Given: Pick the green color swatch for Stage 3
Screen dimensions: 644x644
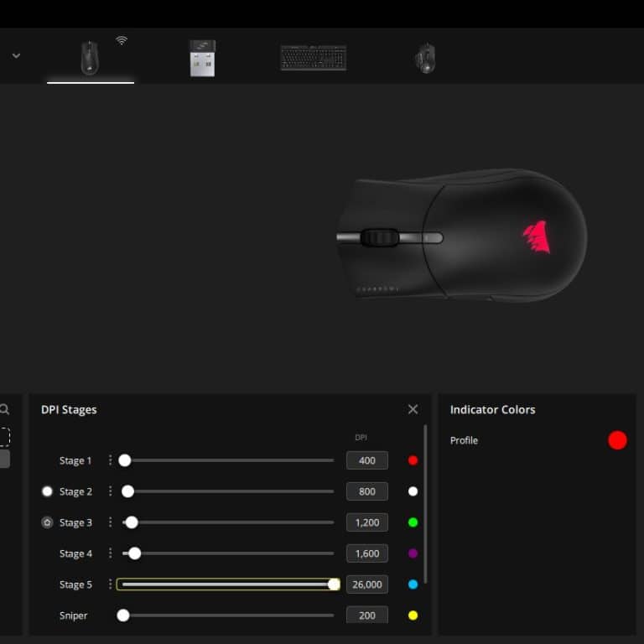Looking at the screenshot, I should pyautogui.click(x=413, y=522).
